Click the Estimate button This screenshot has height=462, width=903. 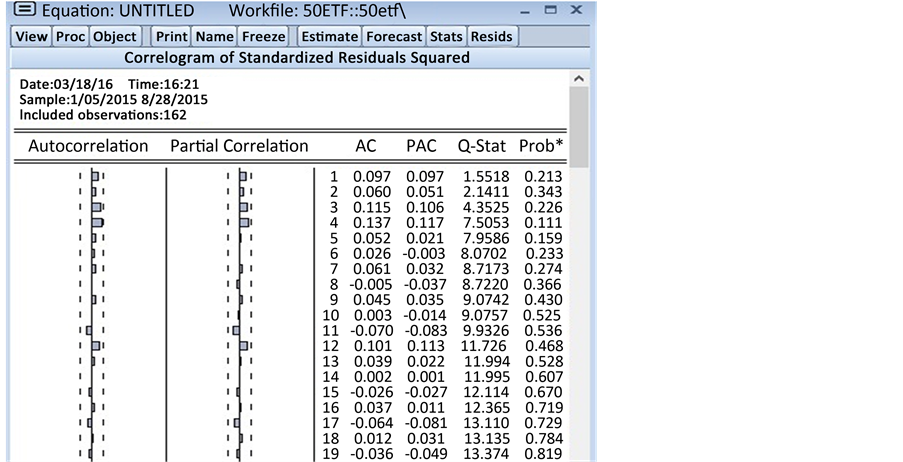(x=329, y=37)
